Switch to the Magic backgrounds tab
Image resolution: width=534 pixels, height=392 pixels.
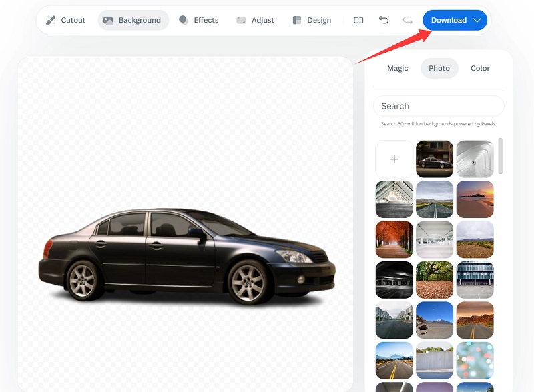tap(398, 68)
